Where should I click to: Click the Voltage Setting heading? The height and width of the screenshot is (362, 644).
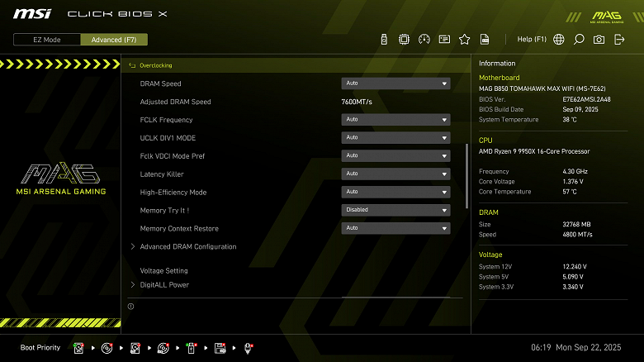[x=163, y=271]
